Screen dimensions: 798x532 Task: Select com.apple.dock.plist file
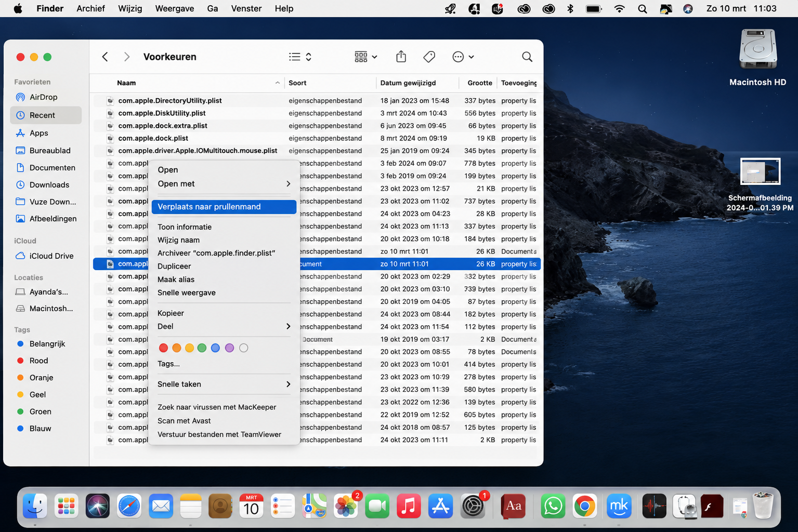pos(317,138)
